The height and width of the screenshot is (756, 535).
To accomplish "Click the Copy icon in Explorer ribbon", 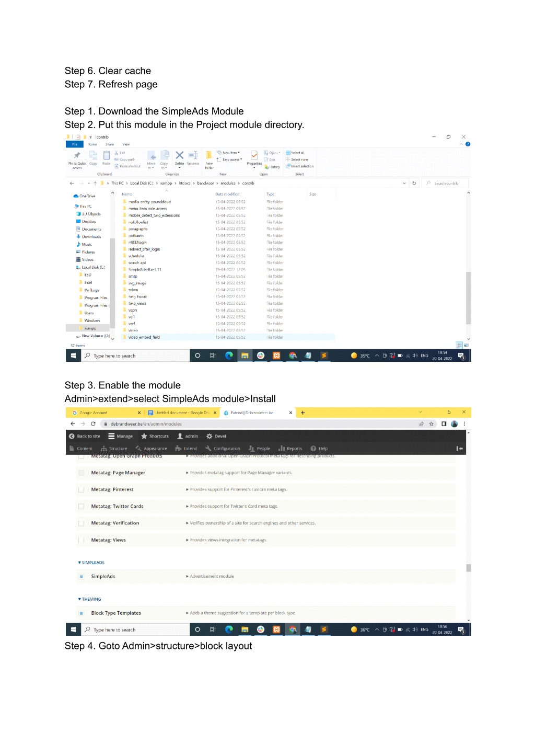I will pyautogui.click(x=93, y=157).
